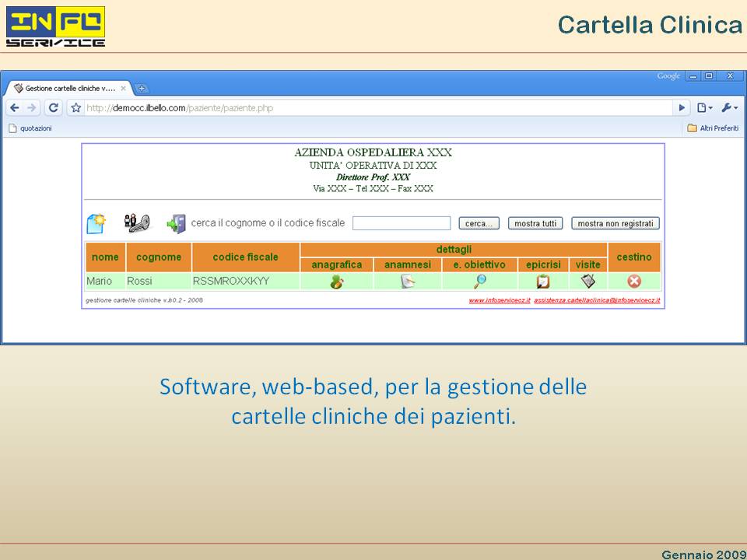Screen dimensions: 747x560
Task: Go back using browser back arrow
Action: [x=15, y=108]
